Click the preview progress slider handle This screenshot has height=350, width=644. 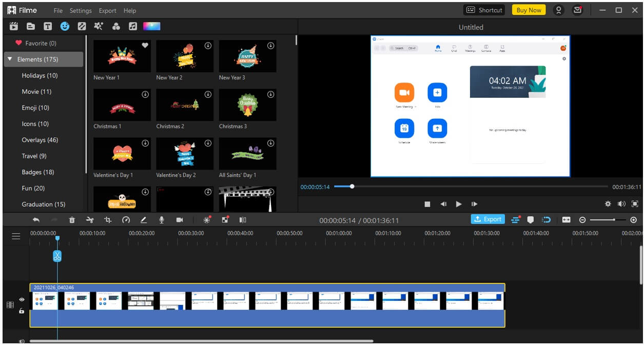coord(352,187)
